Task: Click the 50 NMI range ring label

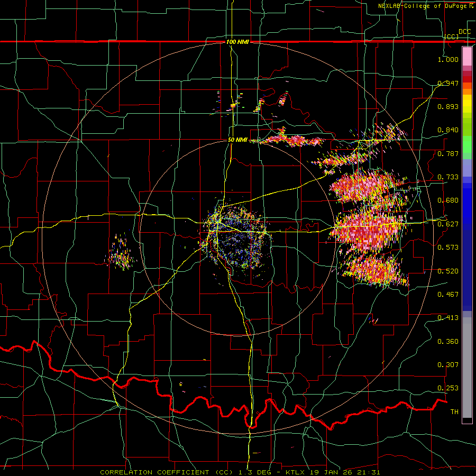Action: point(237,140)
